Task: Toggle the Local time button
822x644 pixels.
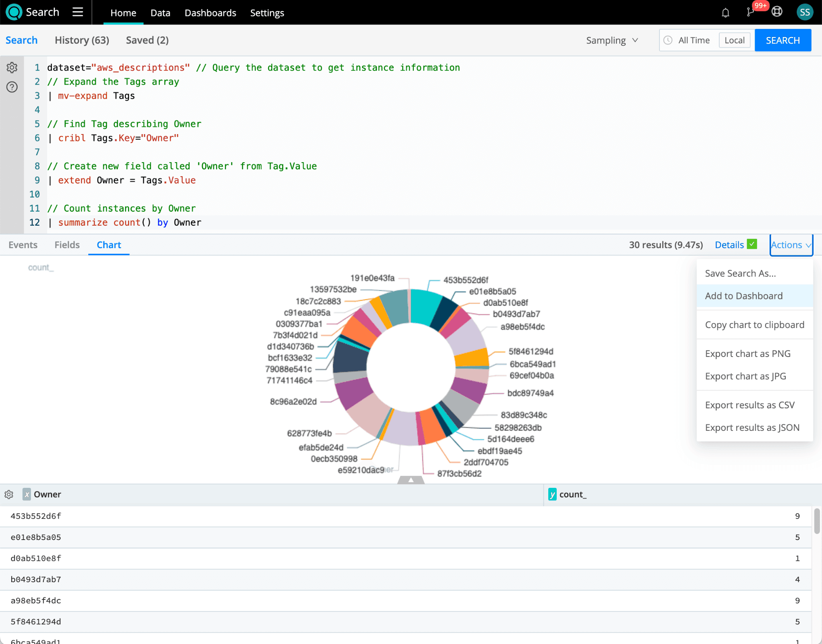Action: [x=734, y=40]
